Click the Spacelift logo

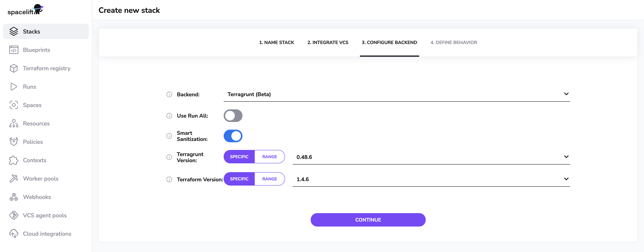coord(25,10)
